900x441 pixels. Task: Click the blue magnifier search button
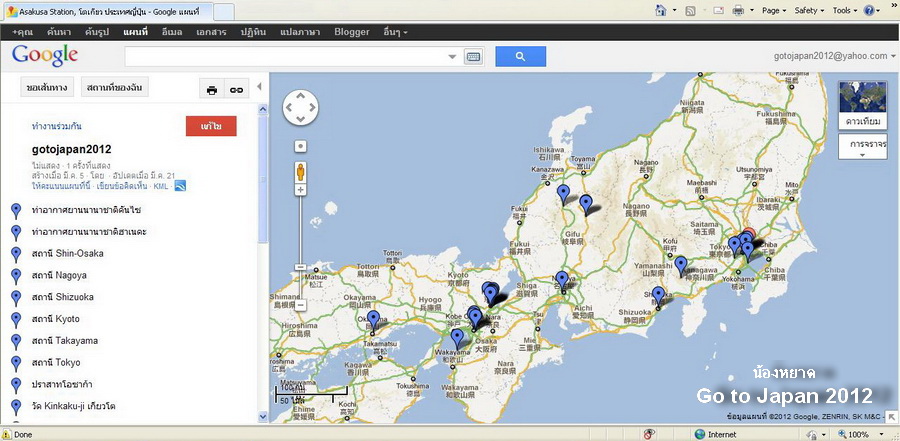click(x=521, y=56)
